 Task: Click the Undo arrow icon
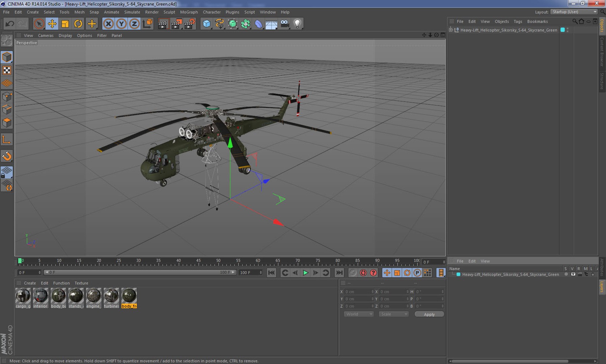tap(10, 24)
